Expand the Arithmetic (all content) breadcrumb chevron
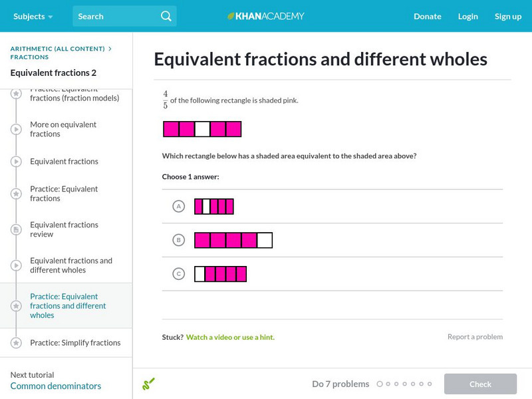Screen dimensions: 532x399 pos(110,48)
